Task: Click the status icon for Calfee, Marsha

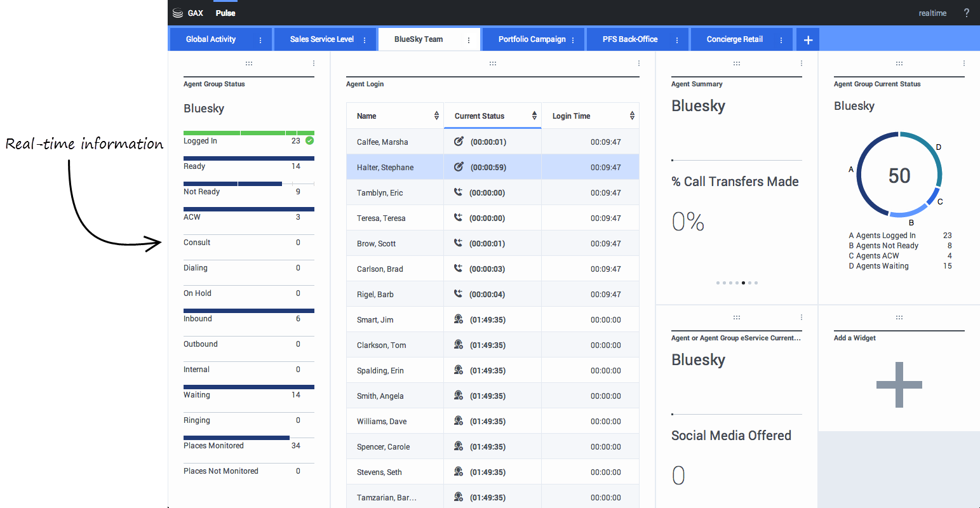Action: click(x=459, y=142)
